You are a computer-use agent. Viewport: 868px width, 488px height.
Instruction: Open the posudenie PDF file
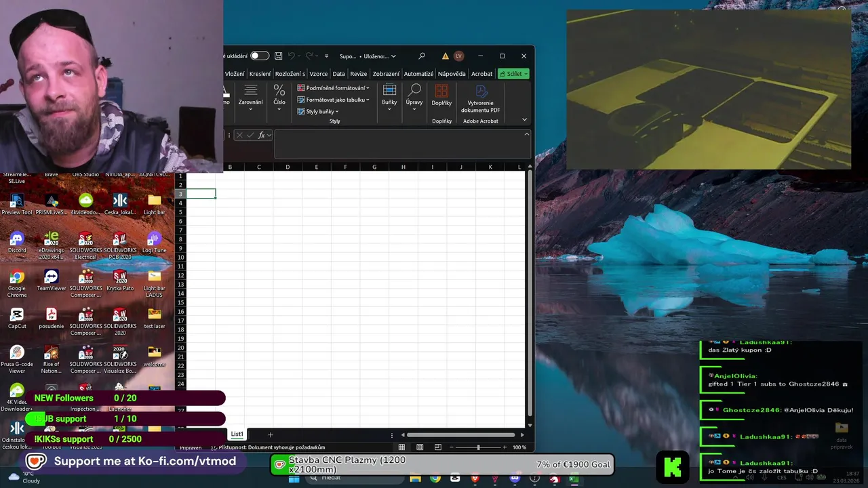52,319
